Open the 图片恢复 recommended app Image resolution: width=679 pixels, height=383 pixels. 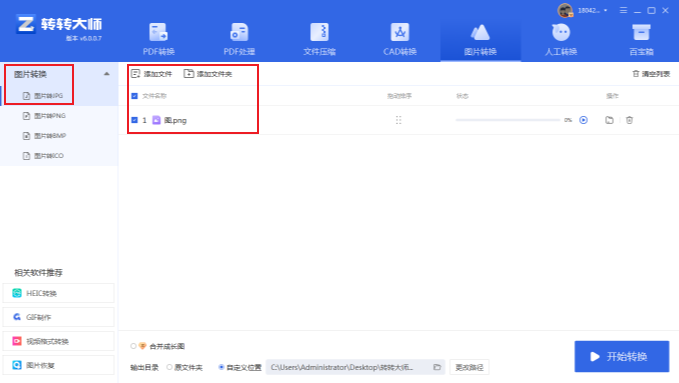58,365
